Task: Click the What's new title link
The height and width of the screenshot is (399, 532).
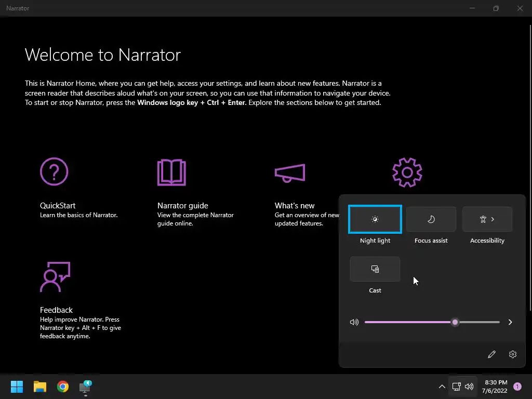Action: (295, 206)
